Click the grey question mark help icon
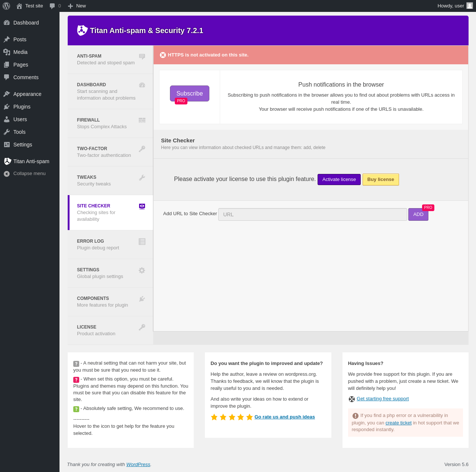The image size is (476, 472). click(76, 364)
